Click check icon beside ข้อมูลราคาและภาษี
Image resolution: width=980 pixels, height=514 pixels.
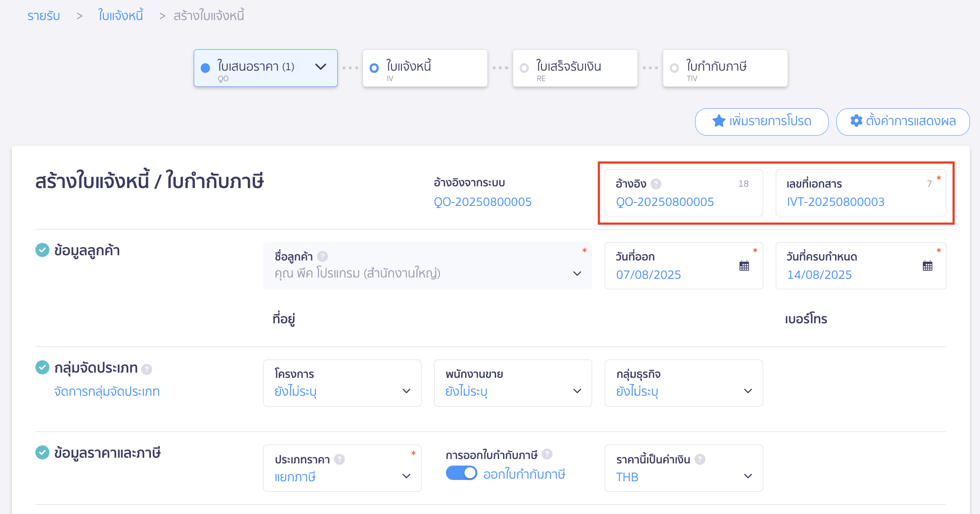point(42,452)
